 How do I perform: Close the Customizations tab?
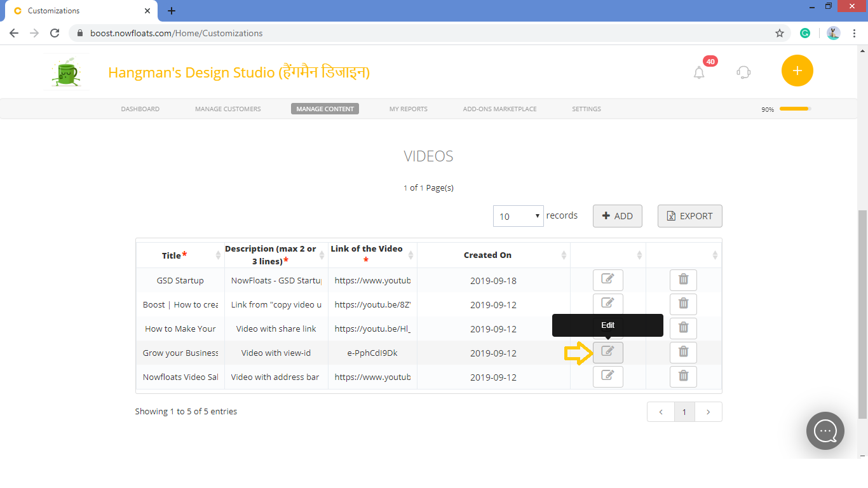147,11
